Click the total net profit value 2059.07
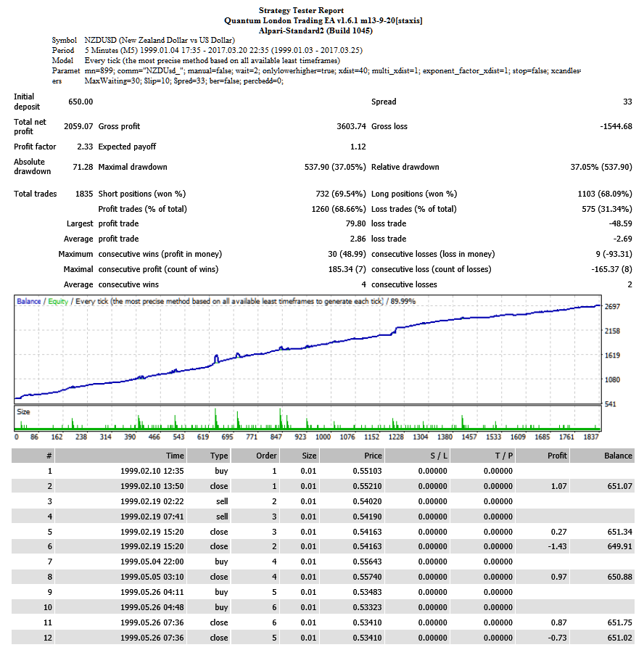The width and height of the screenshot is (644, 658). click(78, 126)
